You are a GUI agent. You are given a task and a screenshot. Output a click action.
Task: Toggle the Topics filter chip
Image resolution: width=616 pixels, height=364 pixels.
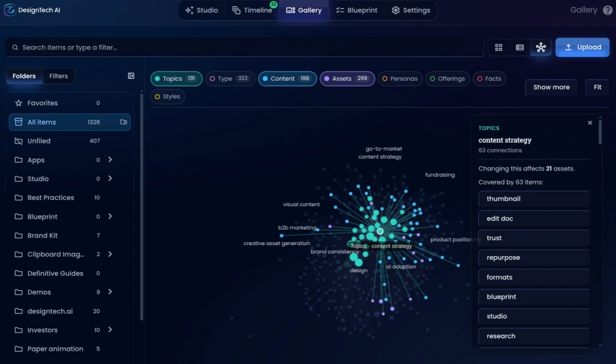click(x=176, y=79)
